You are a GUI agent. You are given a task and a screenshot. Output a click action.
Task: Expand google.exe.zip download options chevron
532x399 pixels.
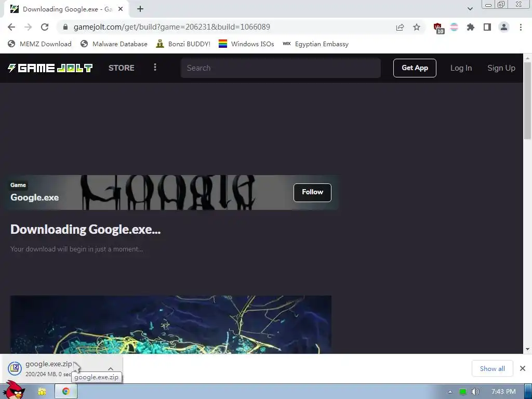pyautogui.click(x=111, y=368)
